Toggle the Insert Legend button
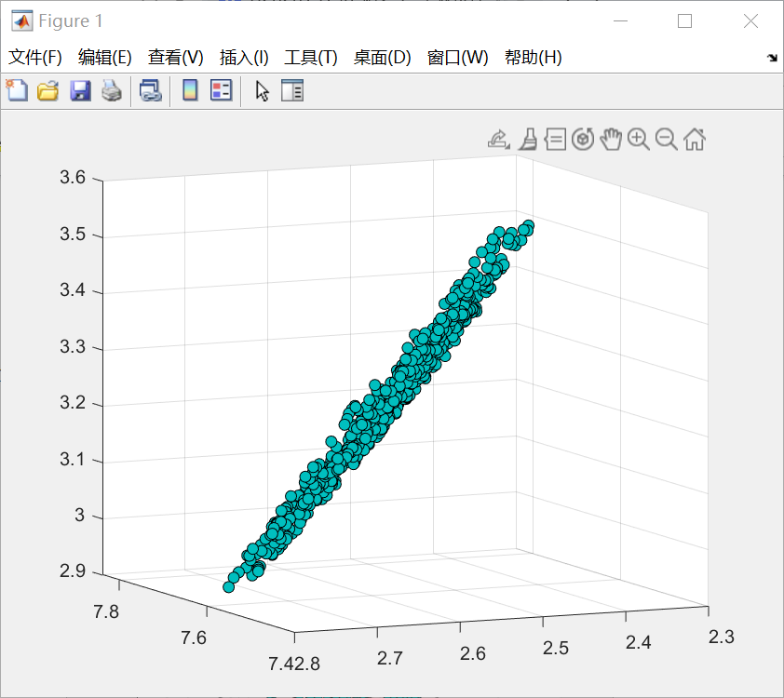The height and width of the screenshot is (698, 784). click(x=221, y=90)
